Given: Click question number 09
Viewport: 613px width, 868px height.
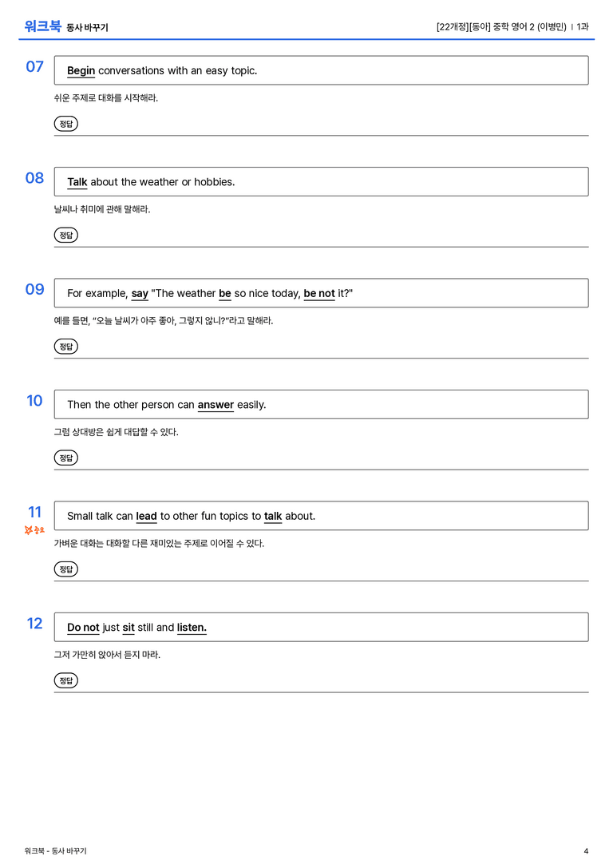Looking at the screenshot, I should tap(35, 289).
